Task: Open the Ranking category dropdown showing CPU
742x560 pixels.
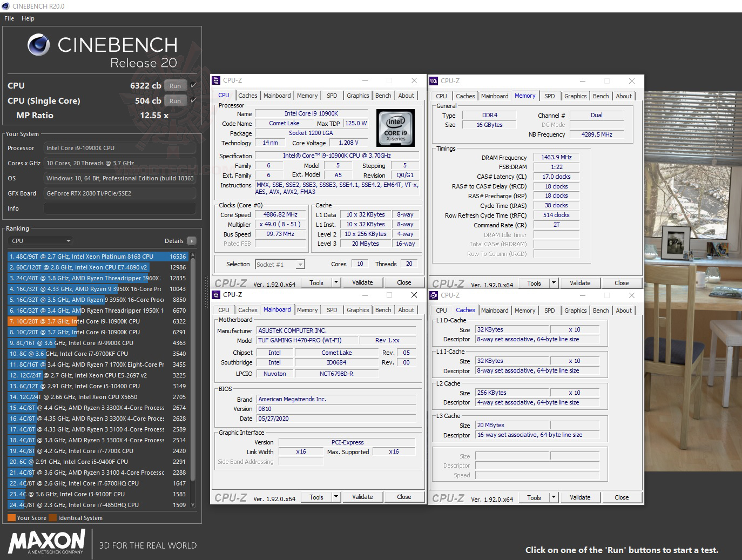Action: pos(41,241)
